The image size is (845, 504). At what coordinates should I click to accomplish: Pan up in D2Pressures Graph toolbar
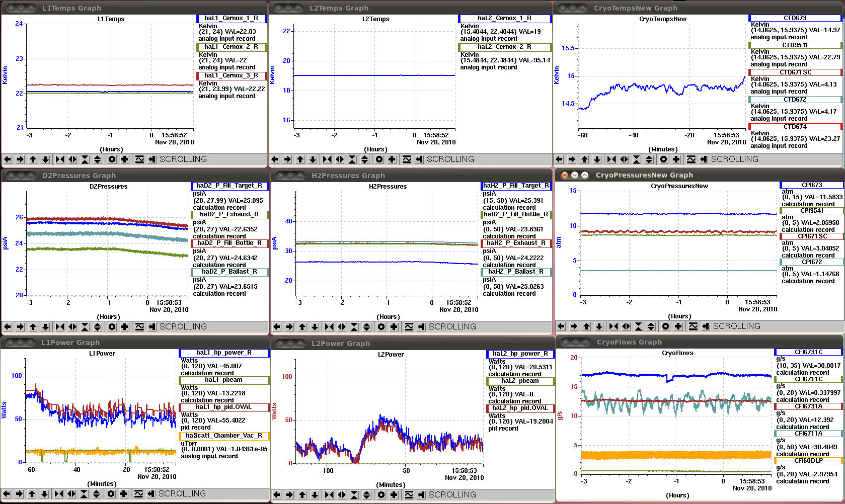coord(33,327)
